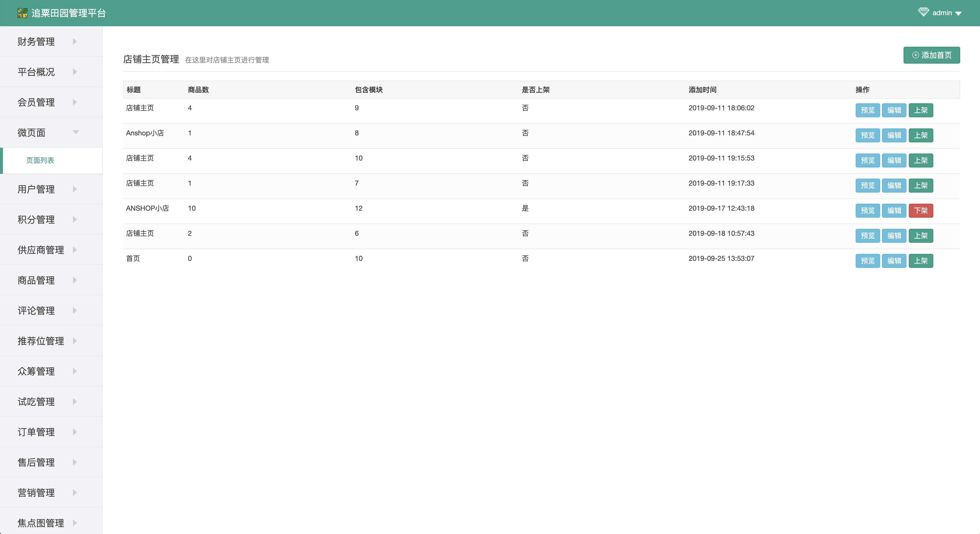Expand 平台概况 menu arrow
Screen dimensions: 980x534
coord(75,72)
